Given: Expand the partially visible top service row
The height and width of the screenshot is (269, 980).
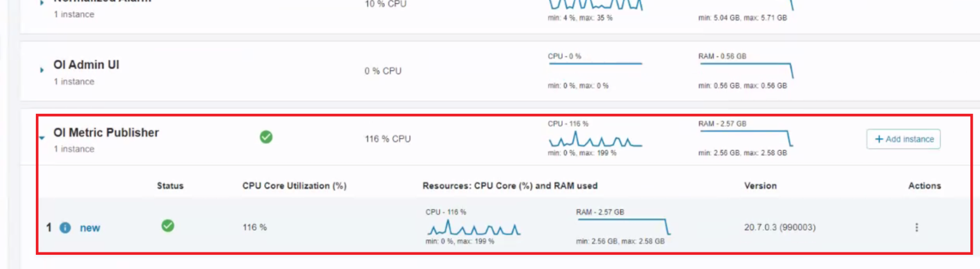Looking at the screenshot, I should (42, 3).
